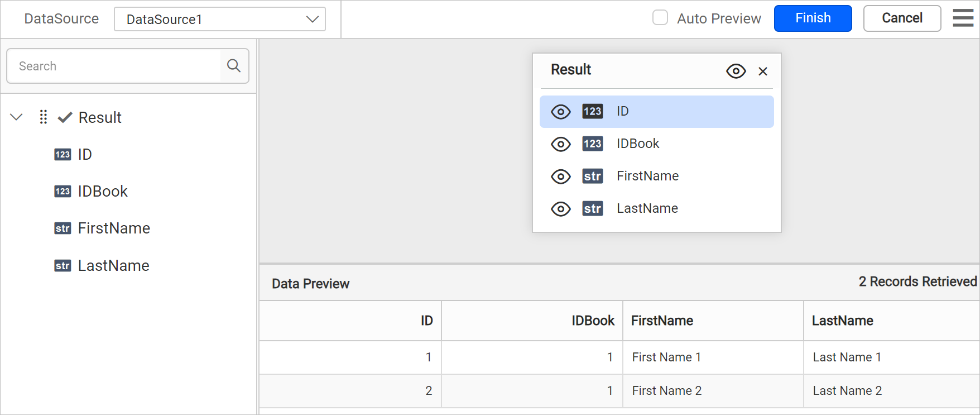This screenshot has height=415, width=980.
Task: Close the Result table panel
Action: pos(763,71)
